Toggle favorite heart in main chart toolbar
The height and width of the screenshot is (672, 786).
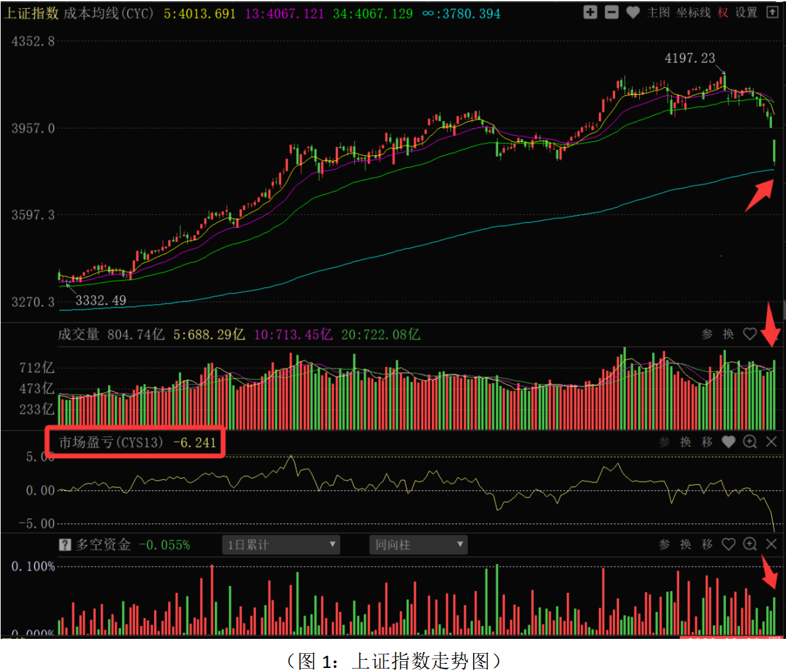click(633, 12)
